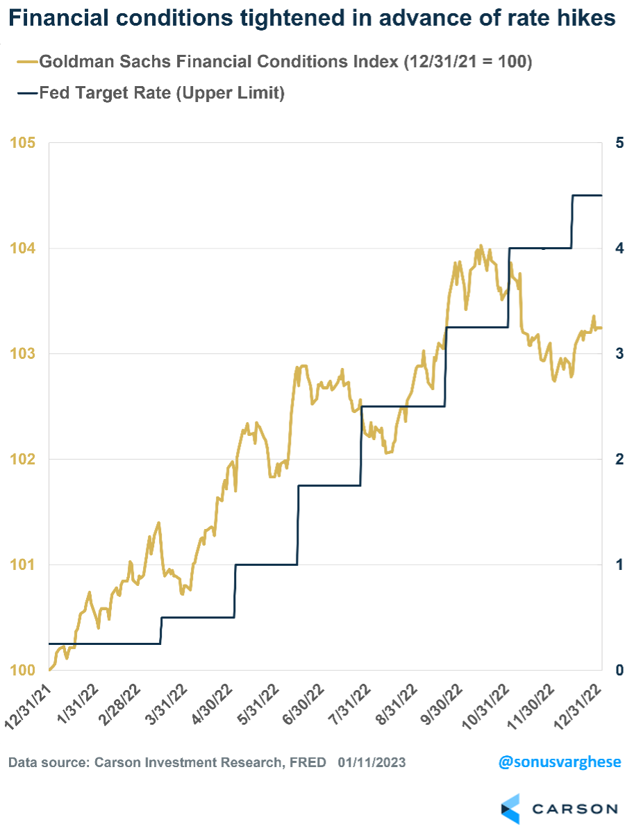
Task: Click the data source Carson Investment Research text
Action: point(167,762)
